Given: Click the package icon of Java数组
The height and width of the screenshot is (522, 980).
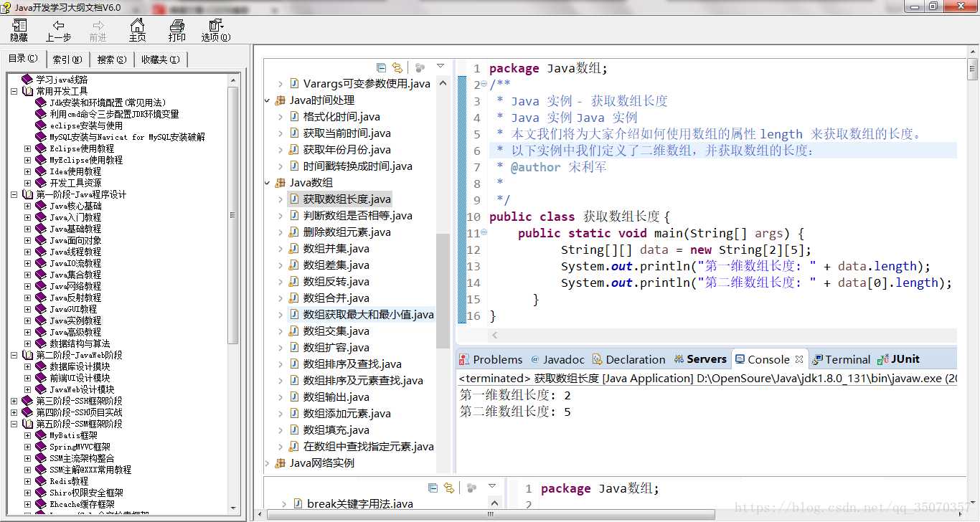Looking at the screenshot, I should pos(281,183).
